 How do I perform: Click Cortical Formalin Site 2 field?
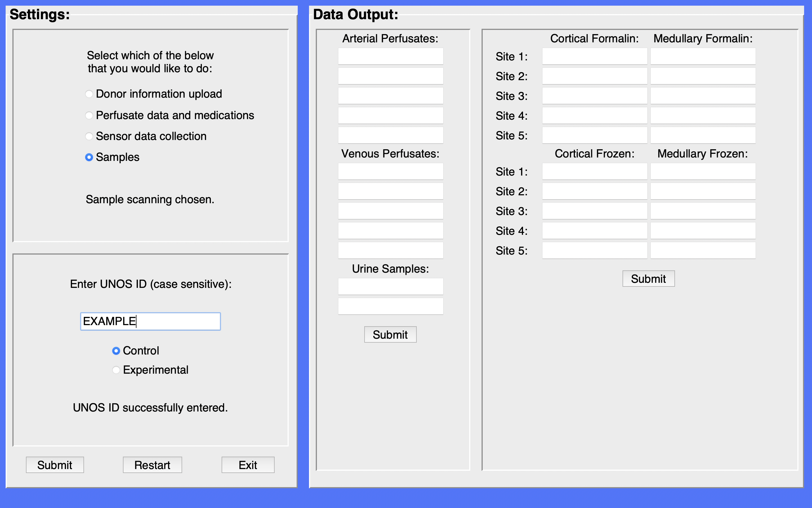click(x=595, y=76)
